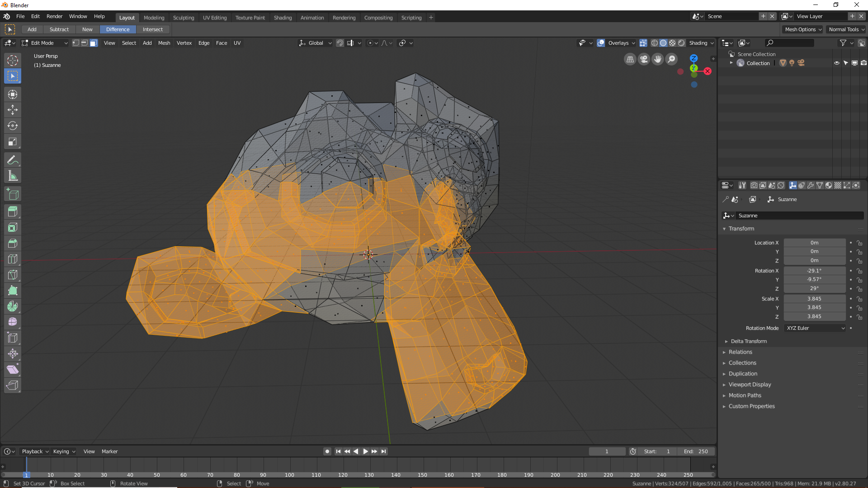Select the Annotate pencil tool
Viewport: 868px width, 488px height.
13,160
